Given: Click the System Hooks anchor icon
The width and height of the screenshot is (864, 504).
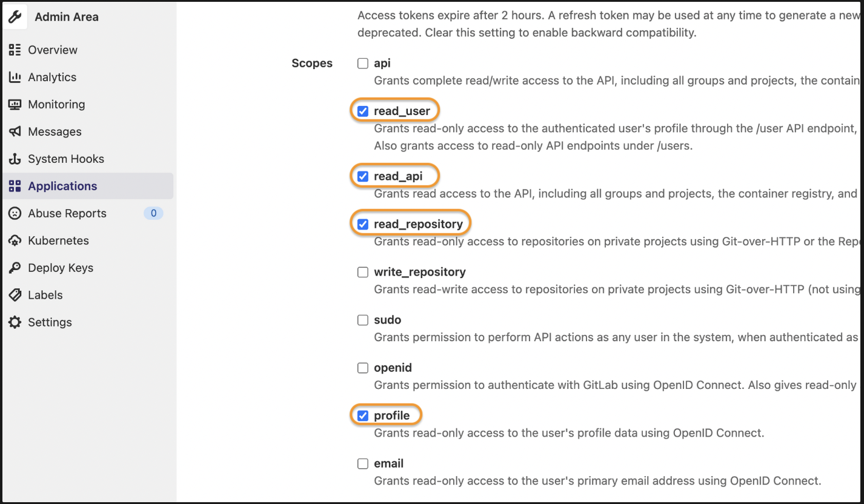Looking at the screenshot, I should coord(15,159).
